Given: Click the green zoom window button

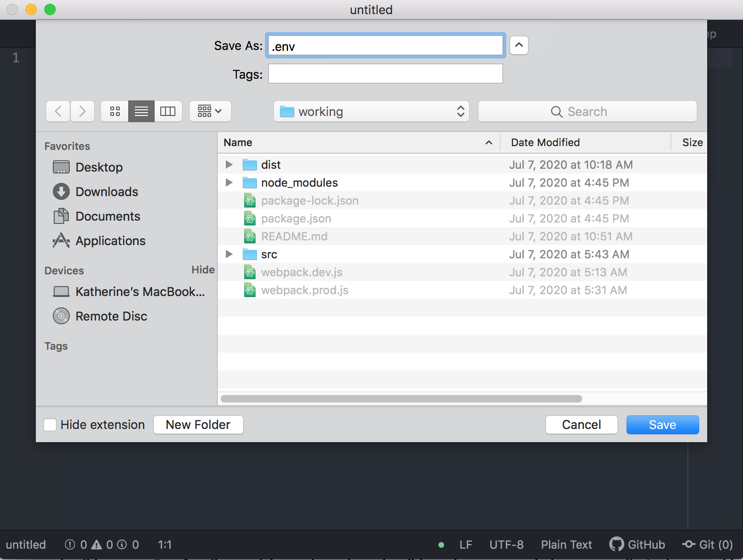Looking at the screenshot, I should (x=50, y=9).
